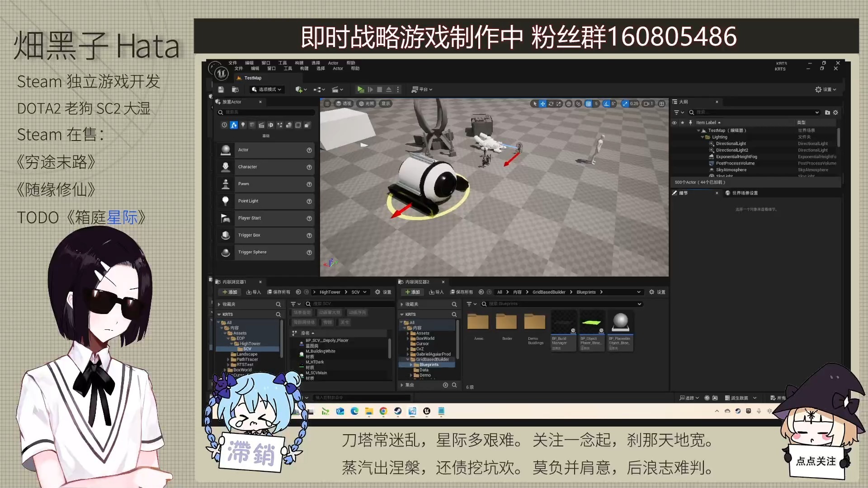Open the selection mode dropdown in main toolbar
The width and height of the screenshot is (868, 488).
pyautogui.click(x=267, y=89)
